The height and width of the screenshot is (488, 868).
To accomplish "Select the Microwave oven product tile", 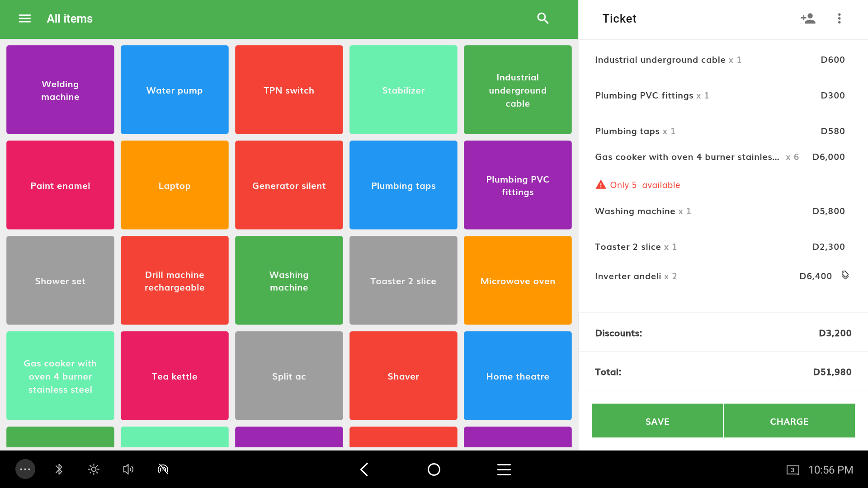I will click(x=518, y=281).
